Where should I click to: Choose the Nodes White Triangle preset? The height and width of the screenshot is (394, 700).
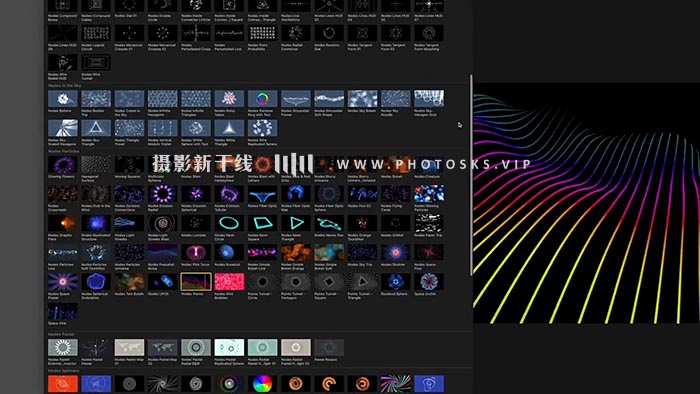pyautogui.click(x=229, y=128)
